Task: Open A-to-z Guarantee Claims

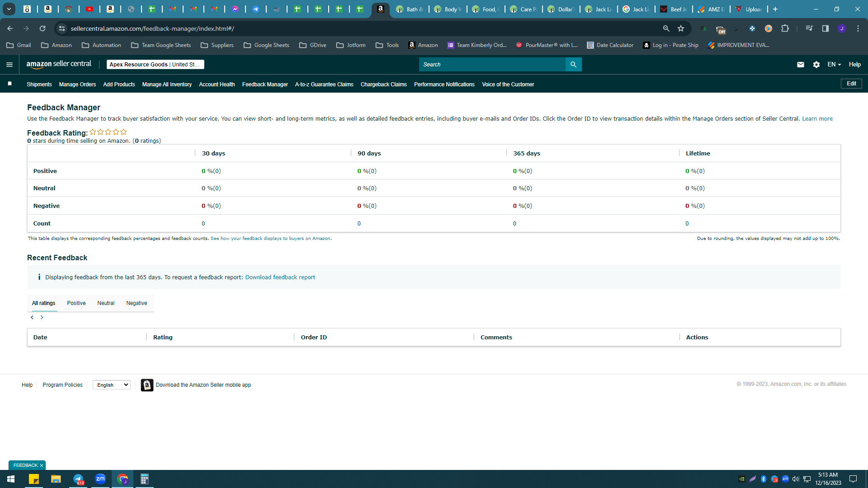Action: 324,84
